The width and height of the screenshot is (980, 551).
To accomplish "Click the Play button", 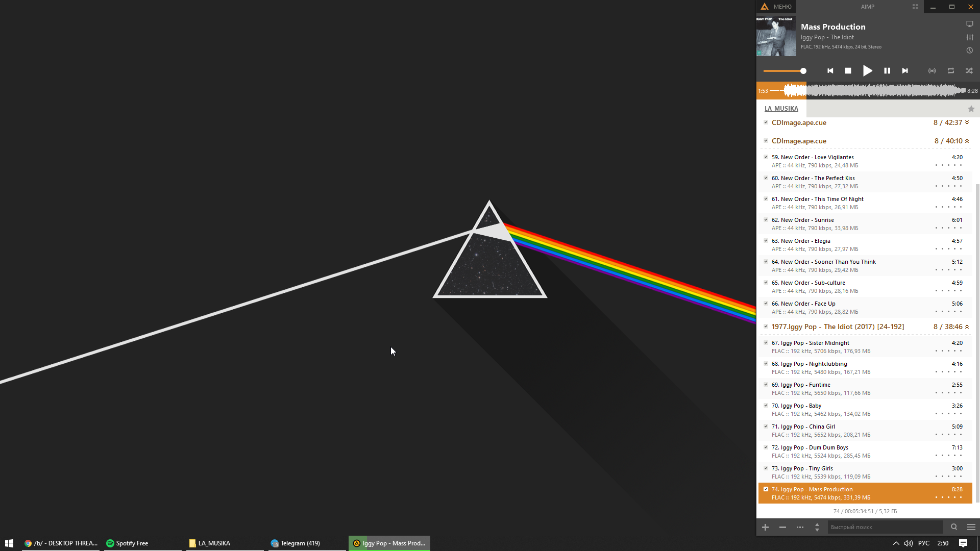I will [867, 71].
